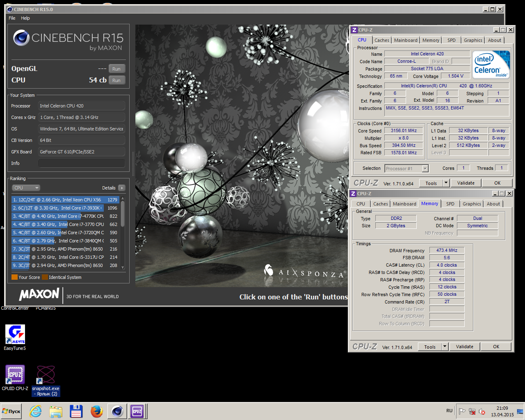
Task: Open the Start (Пуск) menu
Action: point(11,411)
